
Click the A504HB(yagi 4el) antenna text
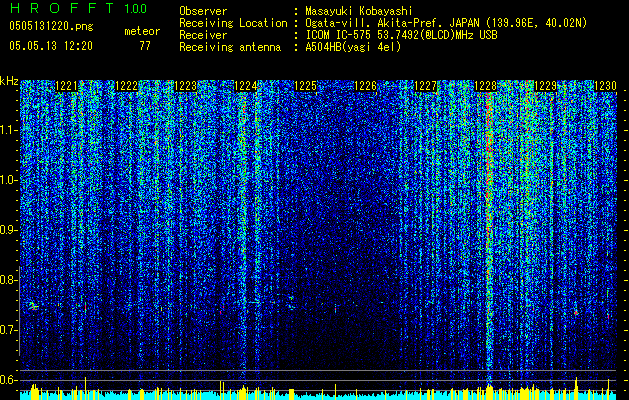[353, 47]
